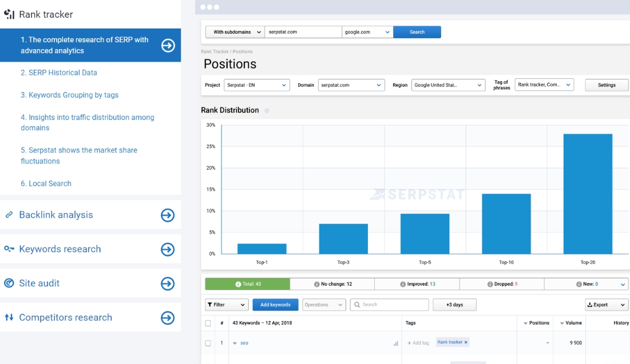Expand the Region Google United States dropdown
This screenshot has width=630, height=364.
449,85
